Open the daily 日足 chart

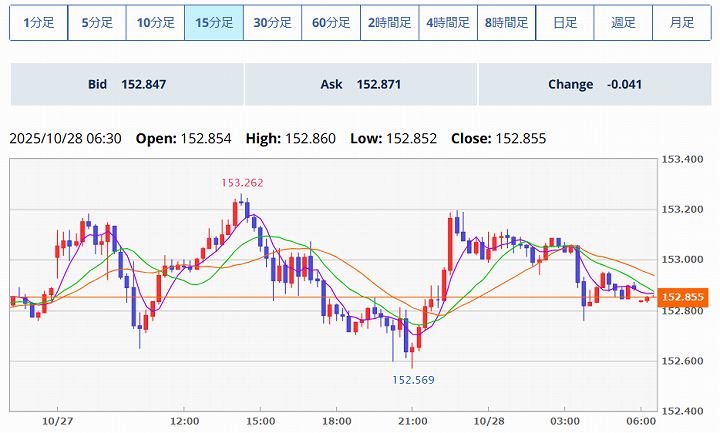tap(564, 22)
